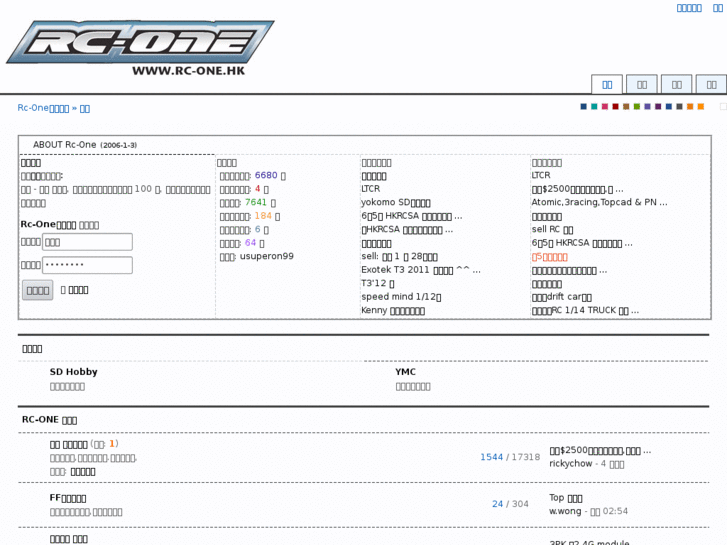Open the red highlighted thread link
727x545 pixels.
pos(549,256)
